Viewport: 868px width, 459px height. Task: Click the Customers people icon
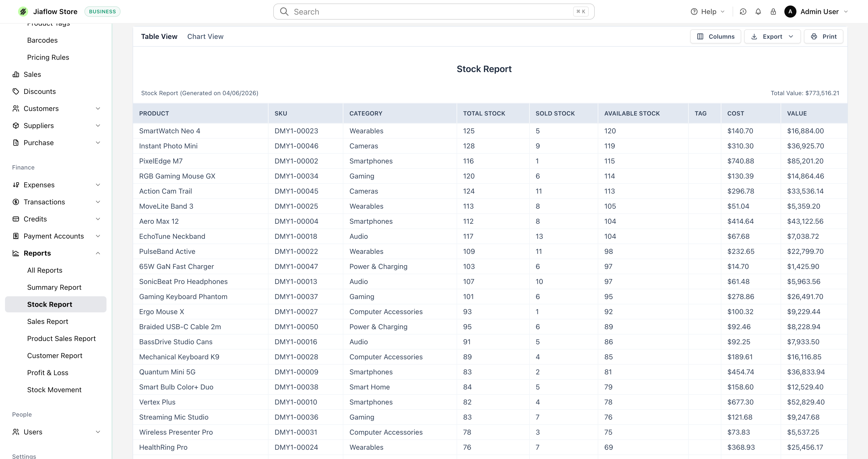point(16,108)
